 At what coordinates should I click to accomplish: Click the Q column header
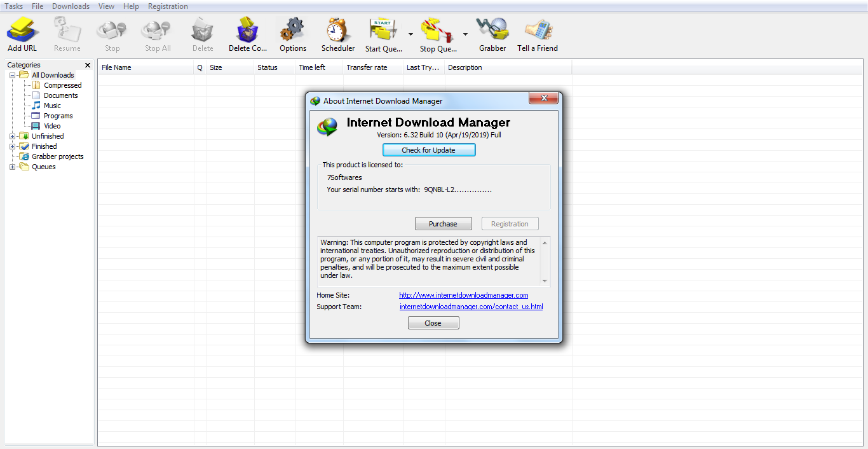point(200,67)
